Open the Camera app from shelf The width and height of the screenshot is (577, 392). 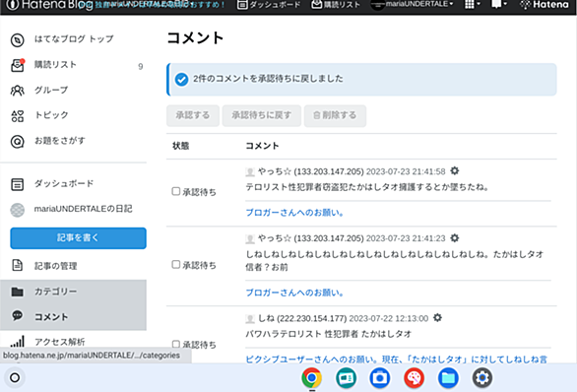click(x=380, y=377)
